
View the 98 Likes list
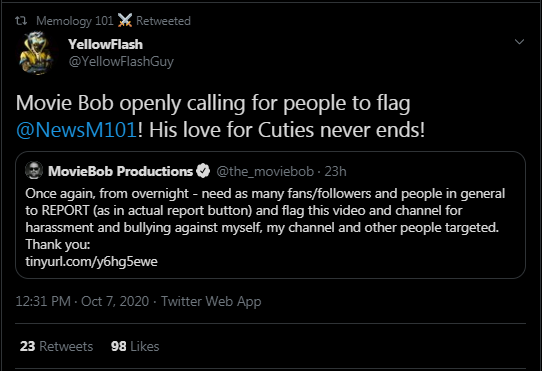135,346
